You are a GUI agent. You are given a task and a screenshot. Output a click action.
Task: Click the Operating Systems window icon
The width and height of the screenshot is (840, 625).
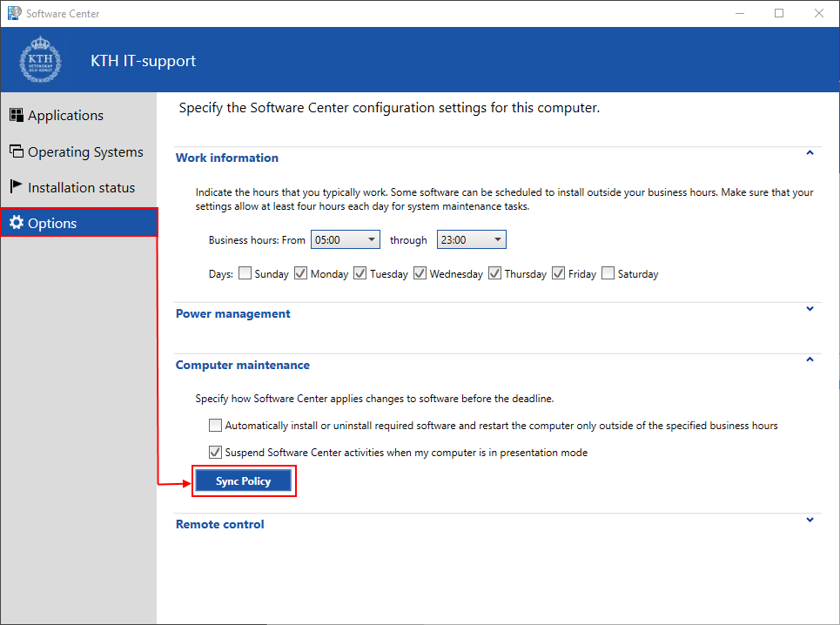pos(16,151)
